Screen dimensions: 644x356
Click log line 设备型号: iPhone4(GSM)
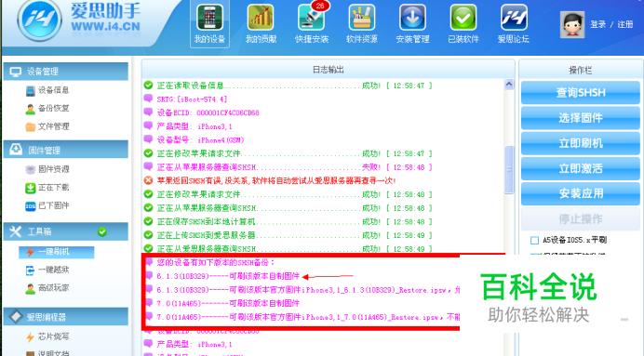click(195, 139)
